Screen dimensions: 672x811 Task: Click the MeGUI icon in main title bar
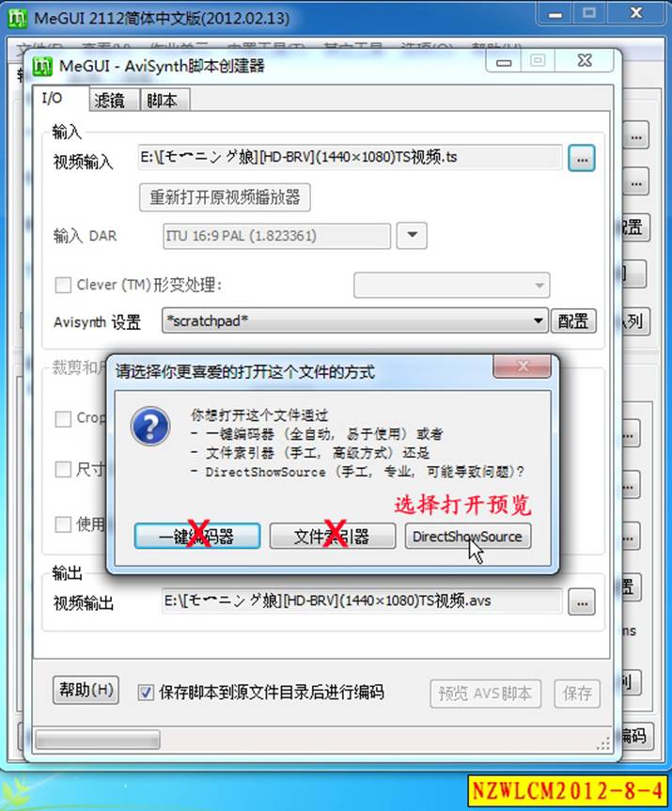[17, 19]
